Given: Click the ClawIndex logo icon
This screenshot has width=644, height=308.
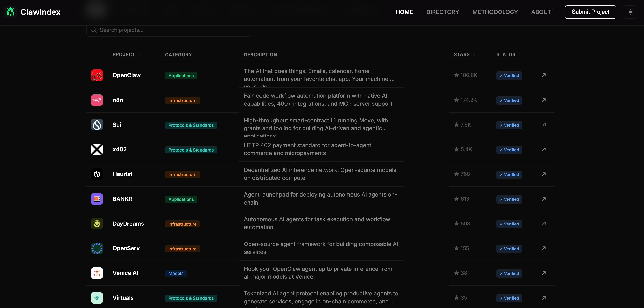Looking at the screenshot, I should pos(10,12).
